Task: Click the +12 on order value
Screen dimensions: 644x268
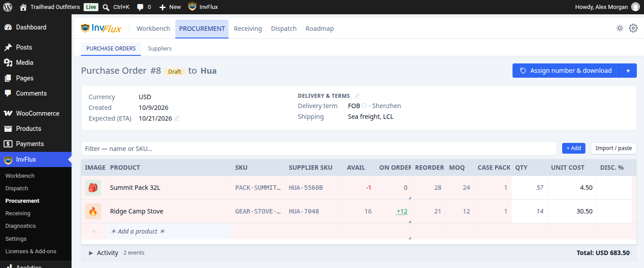Action: tap(402, 211)
